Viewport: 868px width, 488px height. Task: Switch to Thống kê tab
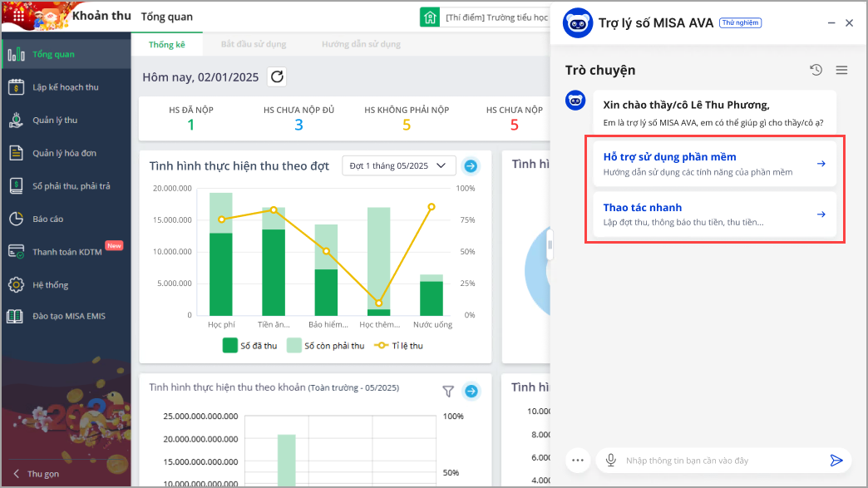(x=166, y=44)
